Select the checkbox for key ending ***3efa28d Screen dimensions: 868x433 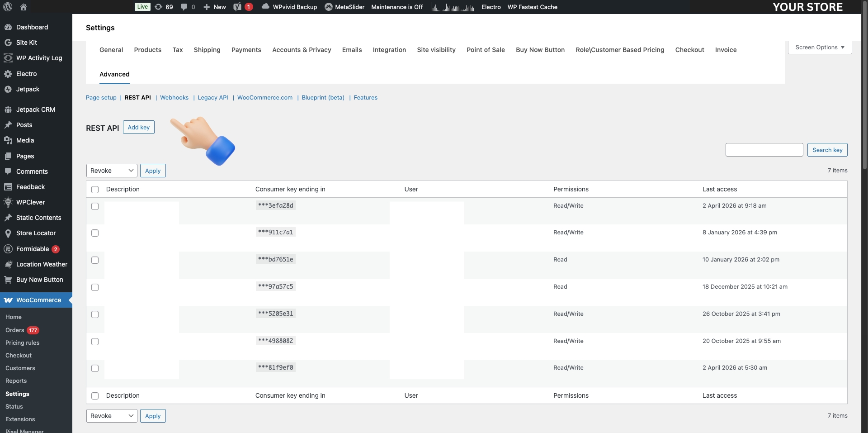point(94,206)
